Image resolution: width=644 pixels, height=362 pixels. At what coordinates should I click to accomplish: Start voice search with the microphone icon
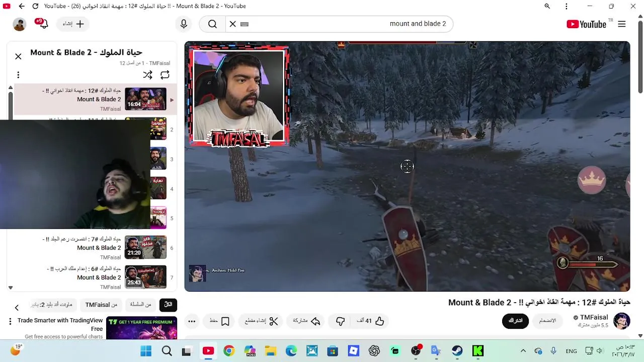[184, 24]
